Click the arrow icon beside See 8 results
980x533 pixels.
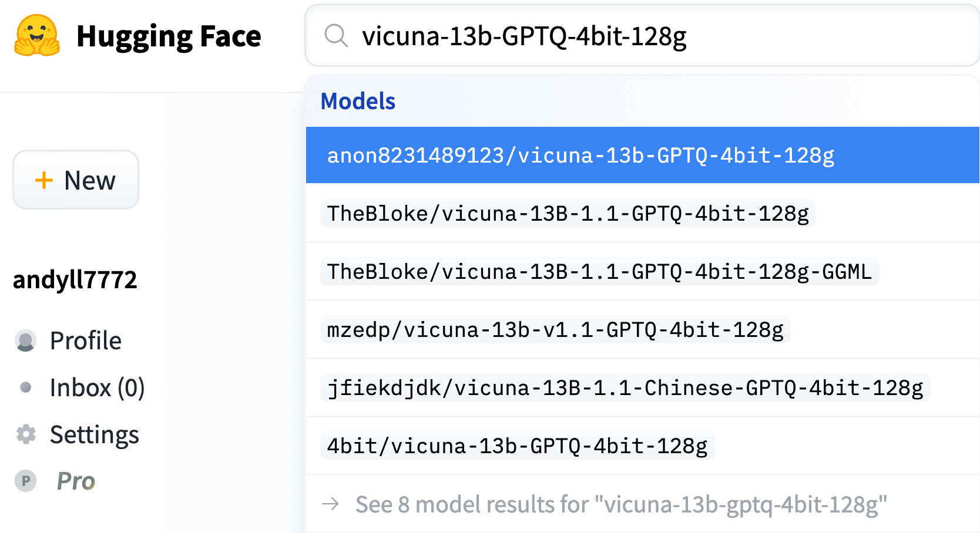coord(331,504)
